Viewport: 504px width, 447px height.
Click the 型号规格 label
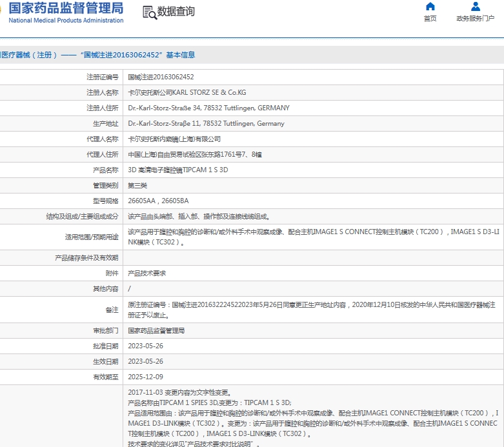pos(105,201)
